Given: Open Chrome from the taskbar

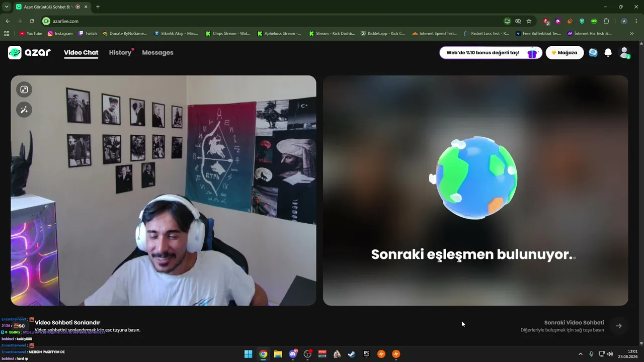Looking at the screenshot, I should click(263, 354).
